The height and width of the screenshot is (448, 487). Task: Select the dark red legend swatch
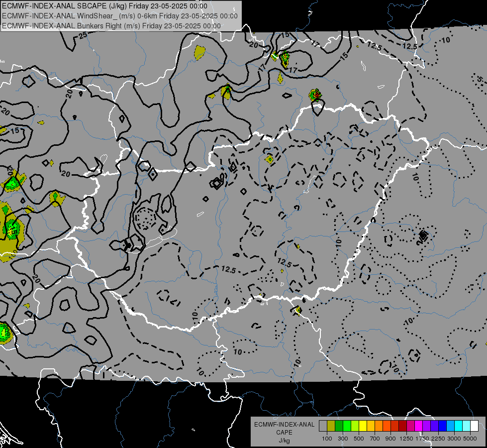(x=403, y=426)
